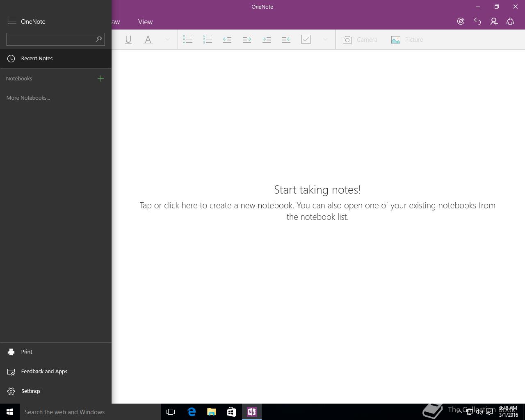525x420 pixels.
Task: Open Recent Notes
Action: [56, 58]
